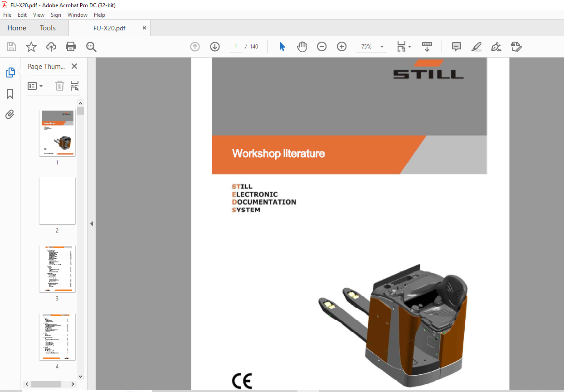Screen dimensions: 564x392
Task: Select page 1 thumbnail
Action: point(57,133)
